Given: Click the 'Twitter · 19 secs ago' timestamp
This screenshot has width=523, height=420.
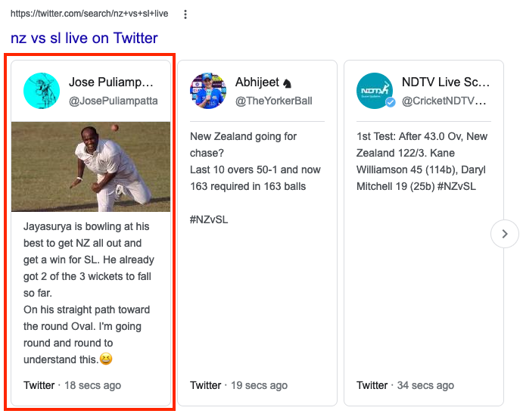Looking at the screenshot, I should pyautogui.click(x=238, y=385).
